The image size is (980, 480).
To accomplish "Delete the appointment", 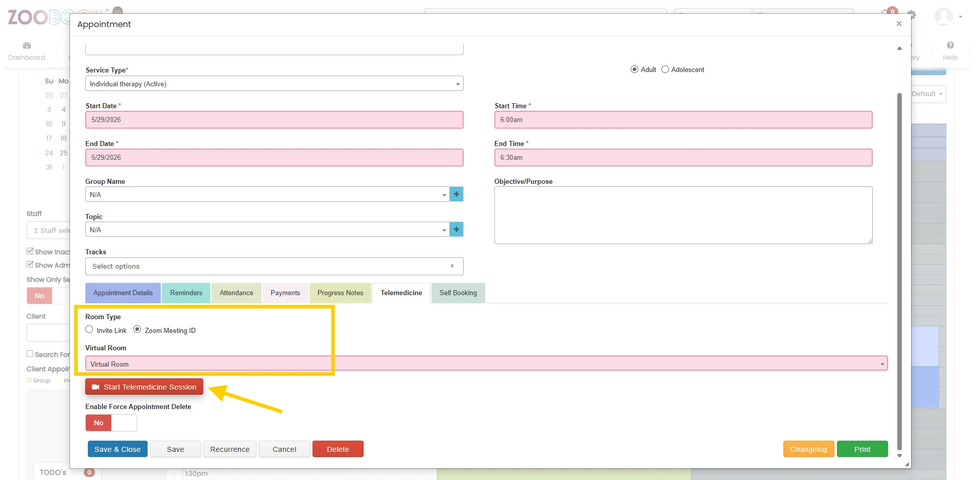I will [338, 449].
